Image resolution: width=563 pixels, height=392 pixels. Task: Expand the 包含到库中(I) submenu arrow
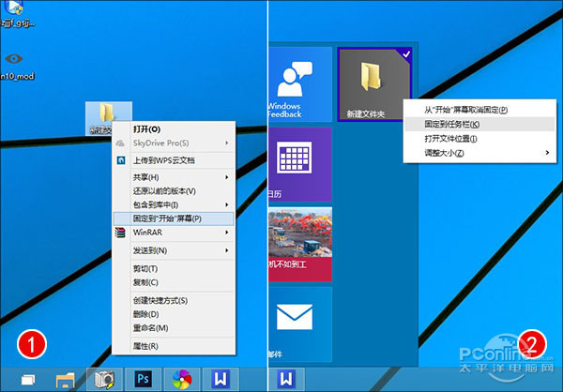click(226, 204)
